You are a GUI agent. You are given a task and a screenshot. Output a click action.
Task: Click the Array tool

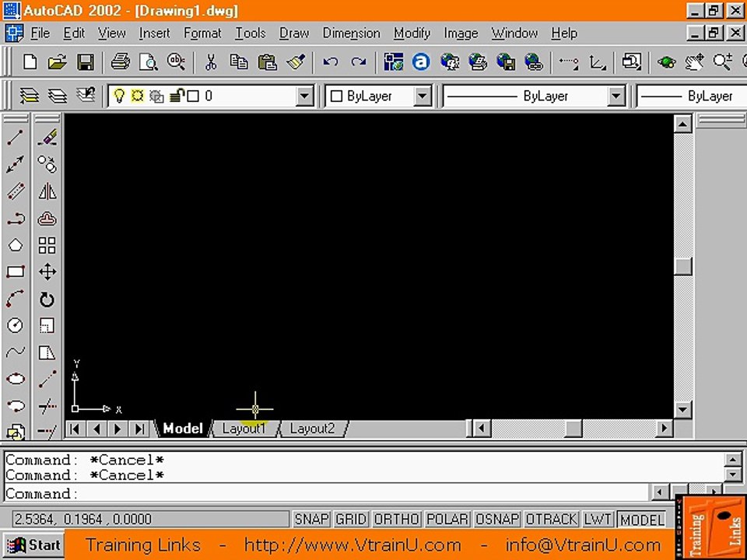pos(47,245)
